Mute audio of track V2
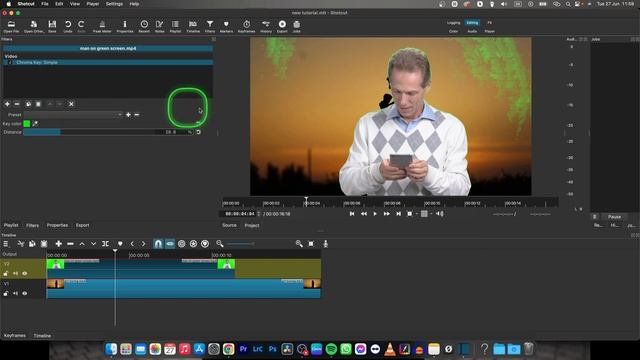The image size is (640, 360). point(16,273)
